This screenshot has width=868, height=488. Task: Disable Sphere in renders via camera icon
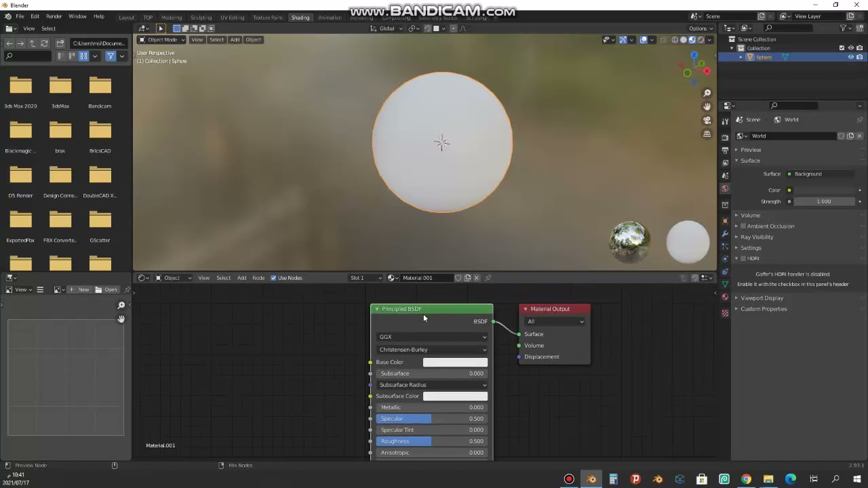click(860, 58)
